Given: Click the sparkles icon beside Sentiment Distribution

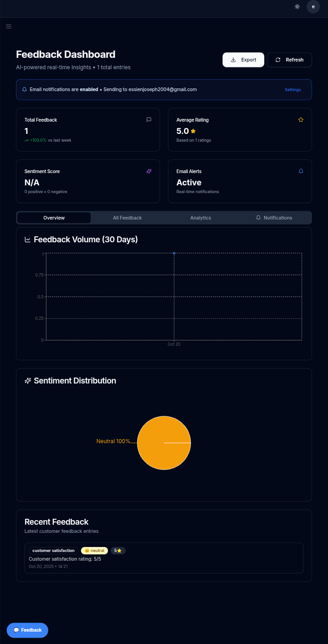Looking at the screenshot, I should tap(27, 380).
